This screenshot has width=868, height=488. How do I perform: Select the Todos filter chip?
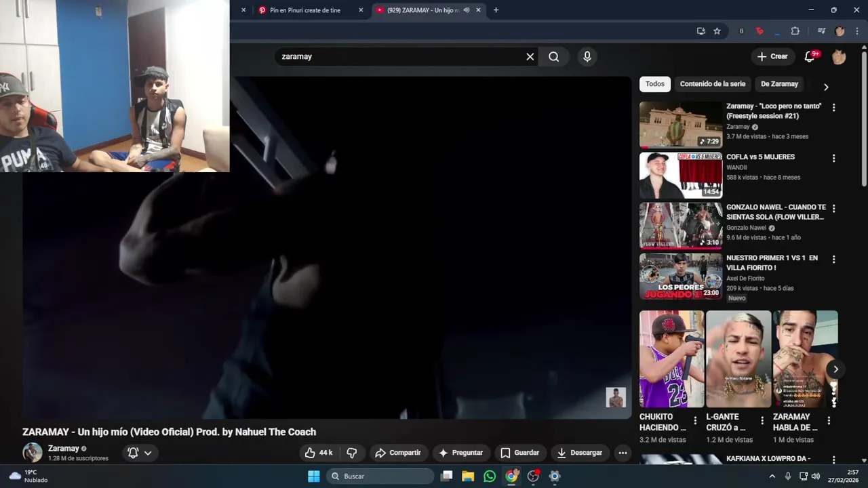655,84
